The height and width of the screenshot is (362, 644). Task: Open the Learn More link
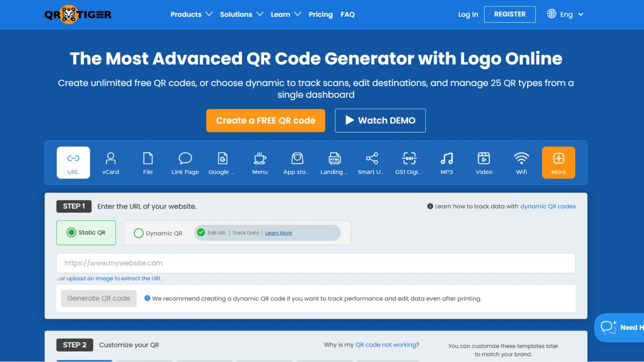tap(278, 233)
